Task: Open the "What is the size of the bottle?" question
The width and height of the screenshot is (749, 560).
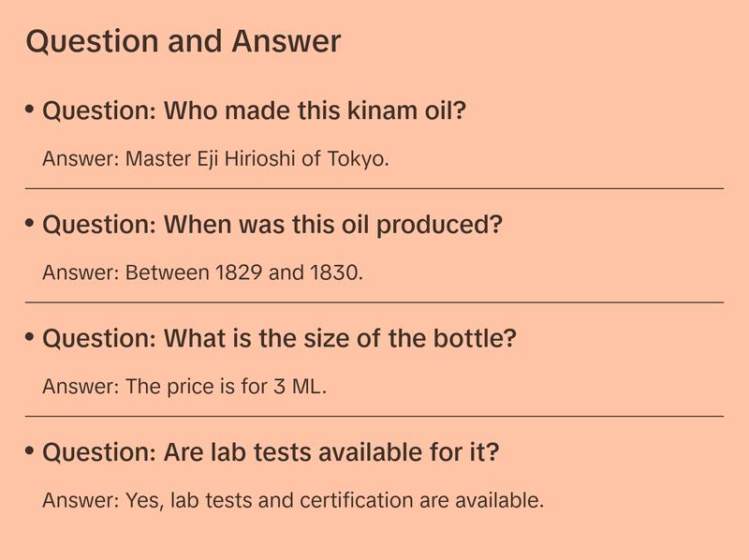Action: coord(279,338)
